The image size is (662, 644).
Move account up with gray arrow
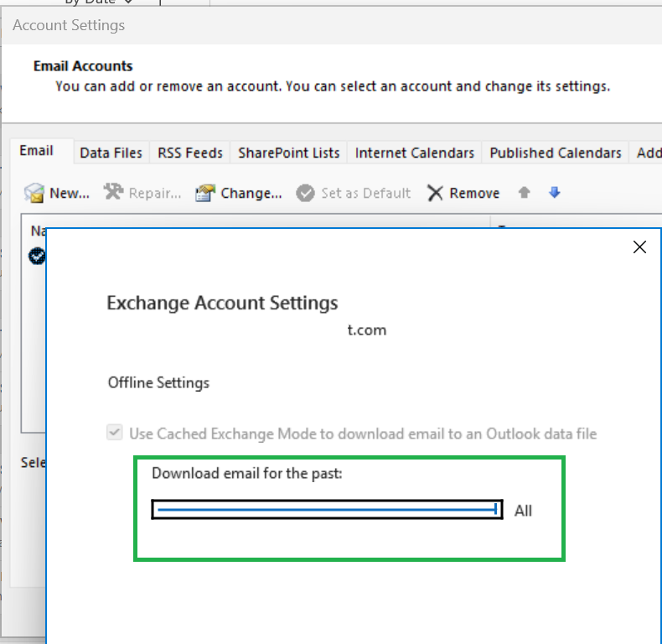coord(524,193)
